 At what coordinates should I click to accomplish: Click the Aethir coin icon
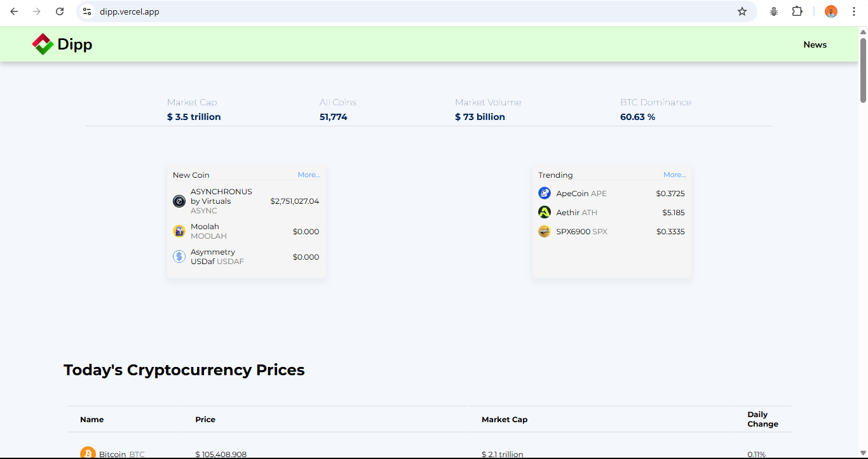click(x=545, y=212)
